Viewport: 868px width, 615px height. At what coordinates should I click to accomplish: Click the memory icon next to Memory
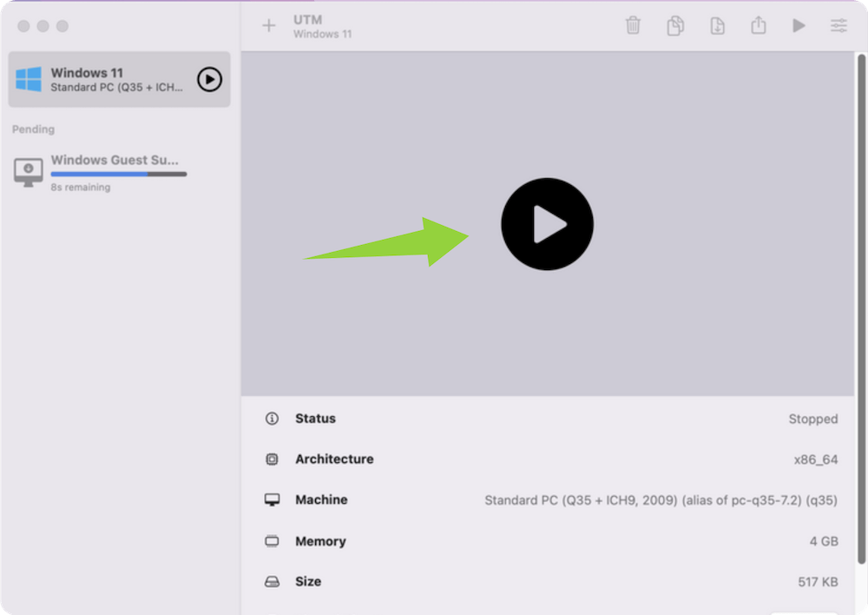[x=273, y=541]
